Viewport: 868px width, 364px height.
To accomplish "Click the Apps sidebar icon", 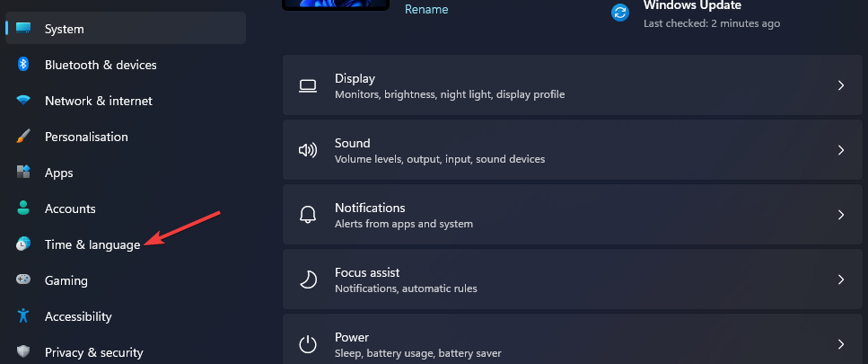I will point(23,173).
